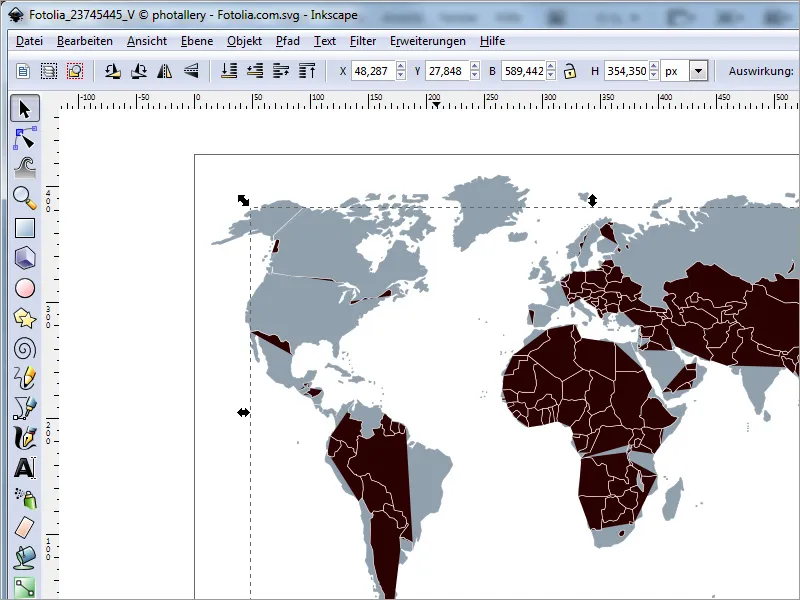This screenshot has height=600, width=800.
Task: Open the Text menu
Action: tap(324, 41)
